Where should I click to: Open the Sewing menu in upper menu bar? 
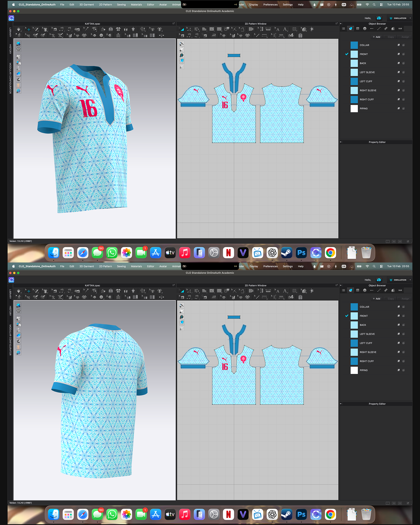tap(121, 5)
